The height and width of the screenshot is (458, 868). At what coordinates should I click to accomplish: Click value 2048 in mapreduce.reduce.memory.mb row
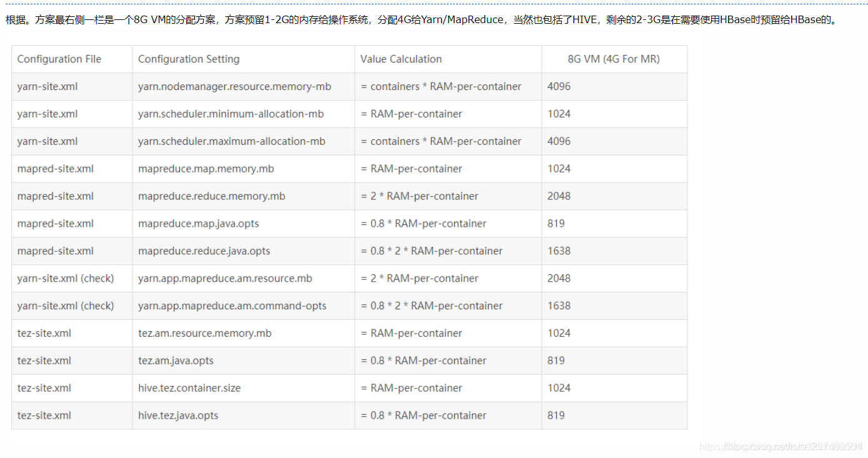(x=559, y=196)
